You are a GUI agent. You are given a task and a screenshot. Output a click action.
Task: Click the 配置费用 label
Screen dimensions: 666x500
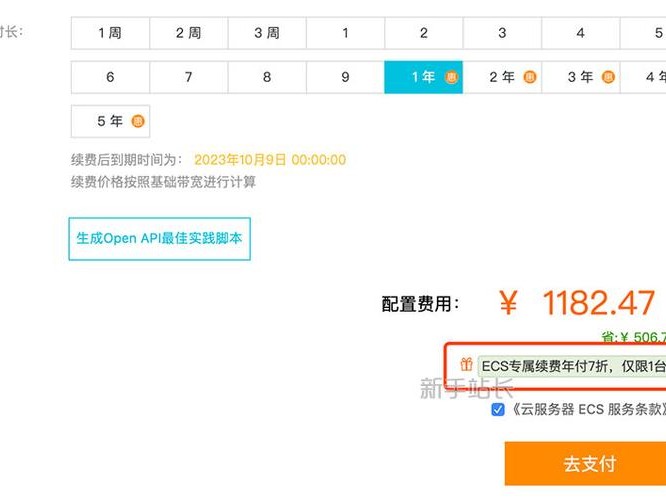[x=420, y=304]
